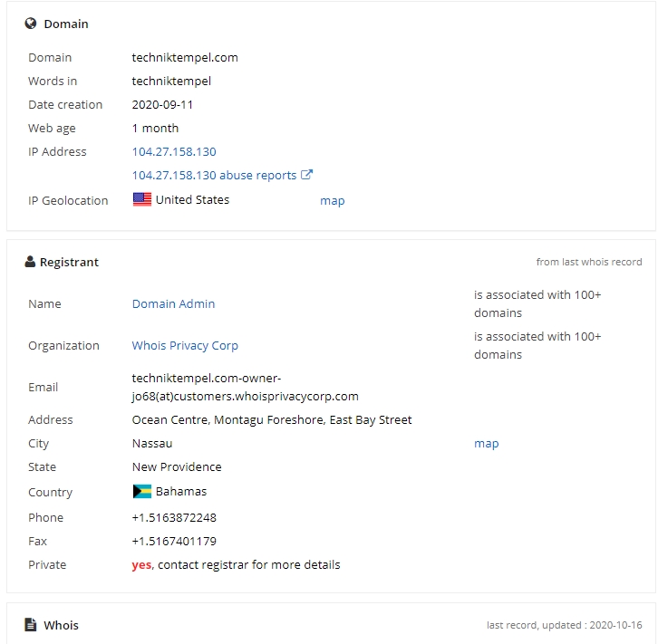The height and width of the screenshot is (644, 658).
Task: Follow the Whois Privacy Corp organization link
Action: tap(185, 345)
